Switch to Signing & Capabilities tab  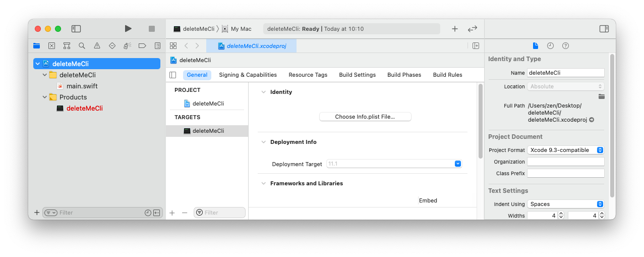248,75
